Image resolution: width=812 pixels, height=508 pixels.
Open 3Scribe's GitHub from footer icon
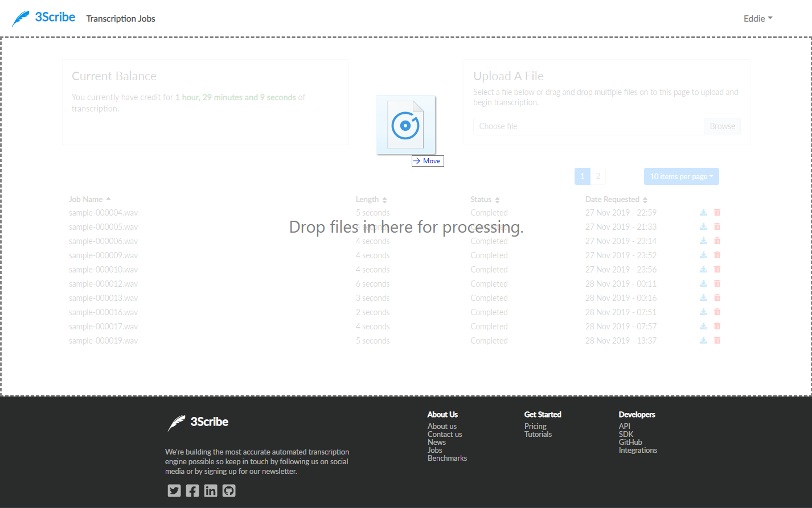click(x=228, y=490)
